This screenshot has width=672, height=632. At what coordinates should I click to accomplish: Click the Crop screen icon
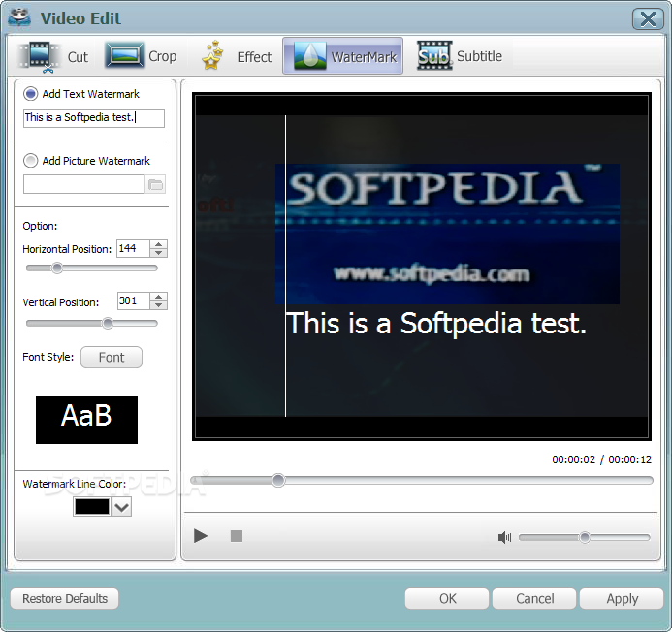click(124, 55)
